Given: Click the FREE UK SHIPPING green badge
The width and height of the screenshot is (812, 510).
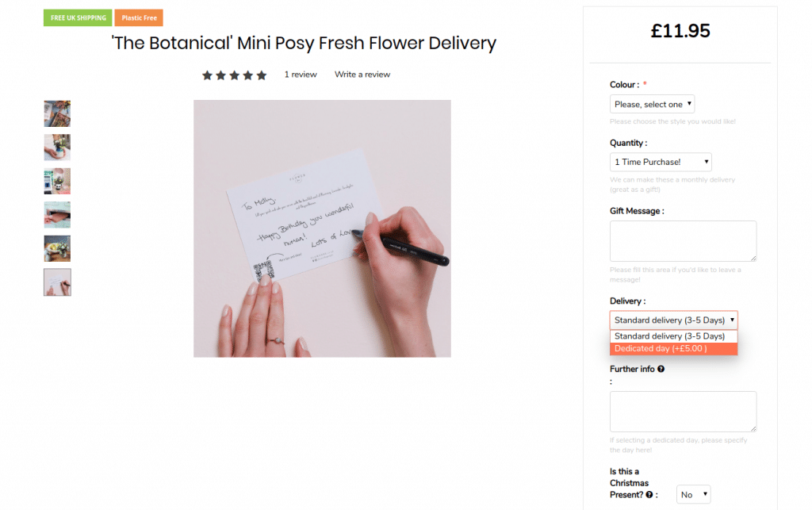Looking at the screenshot, I should (x=78, y=17).
